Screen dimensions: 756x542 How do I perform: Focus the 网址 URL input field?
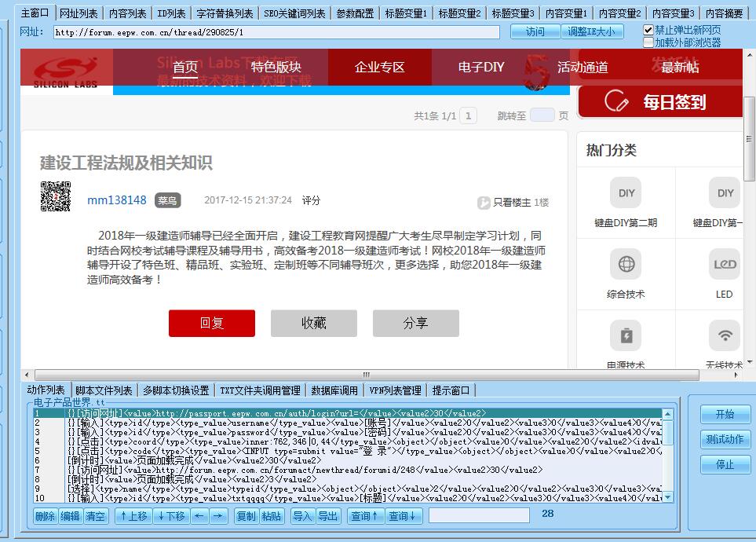[x=276, y=32]
